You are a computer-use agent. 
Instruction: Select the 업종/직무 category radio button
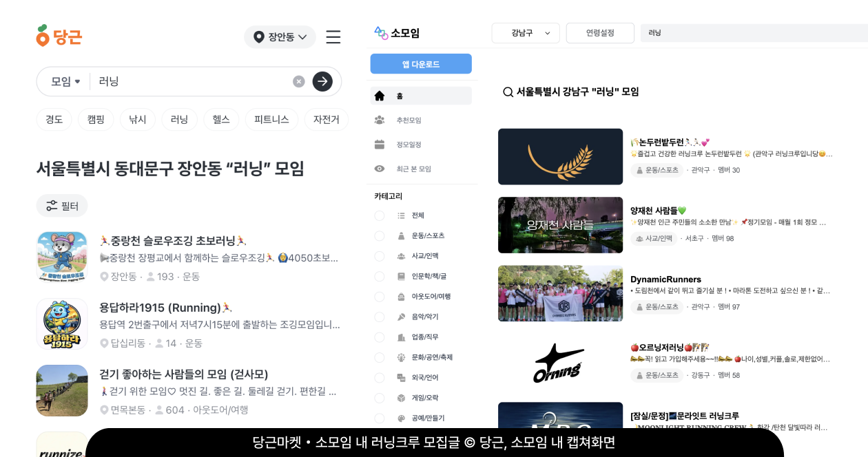(x=380, y=337)
